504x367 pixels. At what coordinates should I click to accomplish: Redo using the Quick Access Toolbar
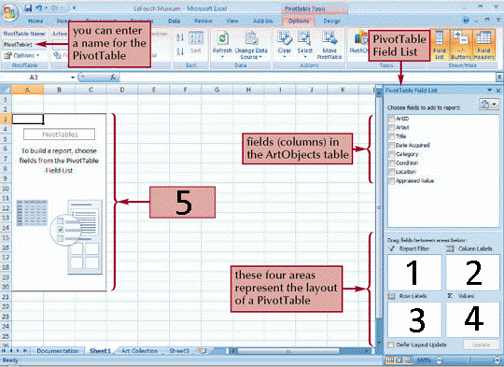[55, 8]
